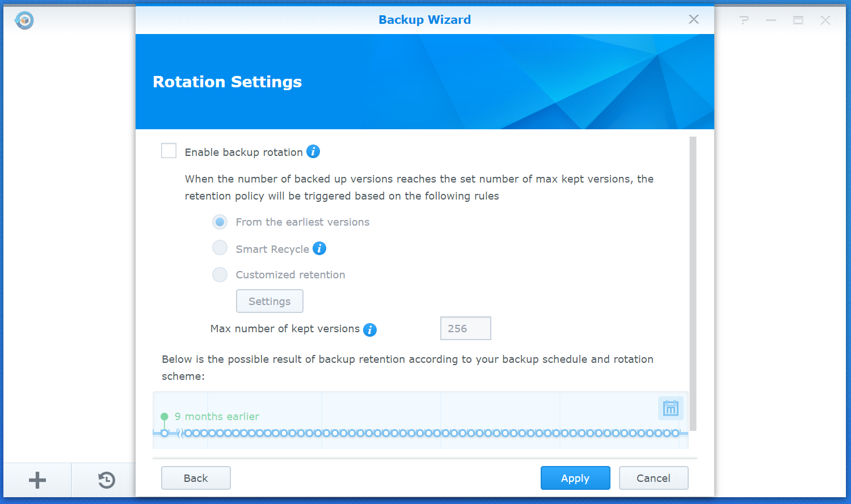This screenshot has width=851, height=504.
Task: Click the Smart Recycle info icon
Action: [319, 248]
